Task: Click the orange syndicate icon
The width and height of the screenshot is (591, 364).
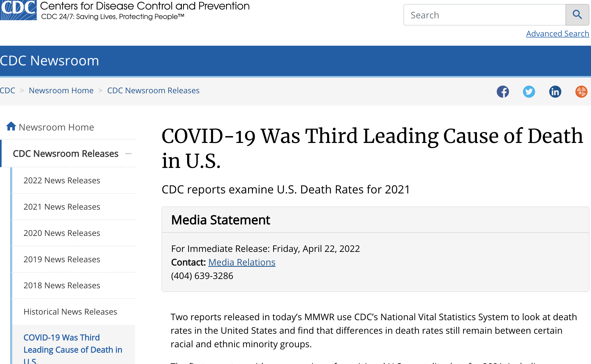Action: pyautogui.click(x=581, y=92)
